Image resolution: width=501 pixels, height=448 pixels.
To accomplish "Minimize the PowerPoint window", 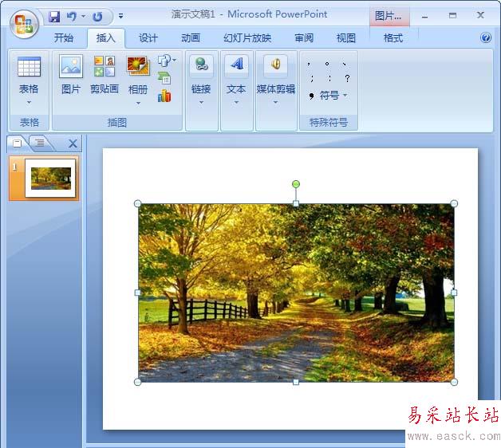I will pyautogui.click(x=424, y=16).
